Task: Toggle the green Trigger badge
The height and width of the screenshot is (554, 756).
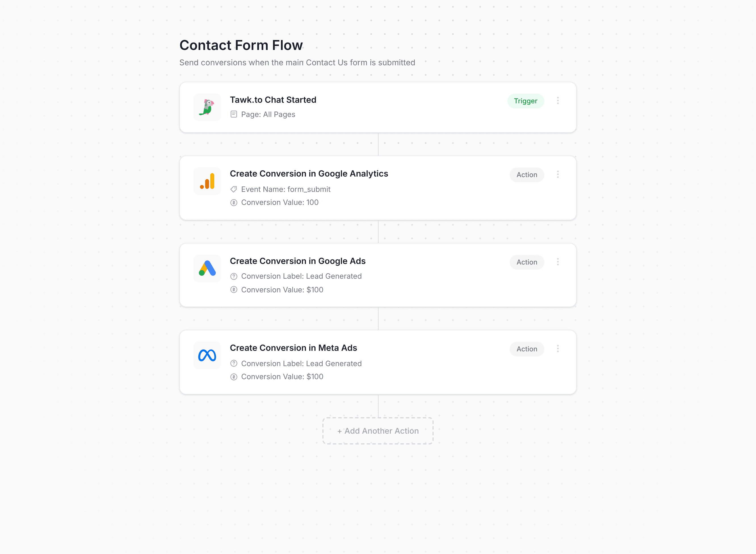Action: coord(525,101)
